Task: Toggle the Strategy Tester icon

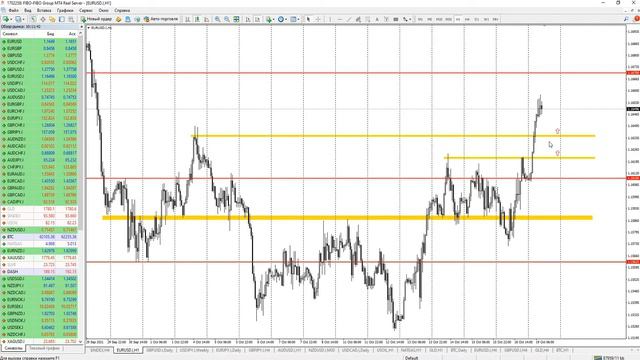Action: coord(71,19)
